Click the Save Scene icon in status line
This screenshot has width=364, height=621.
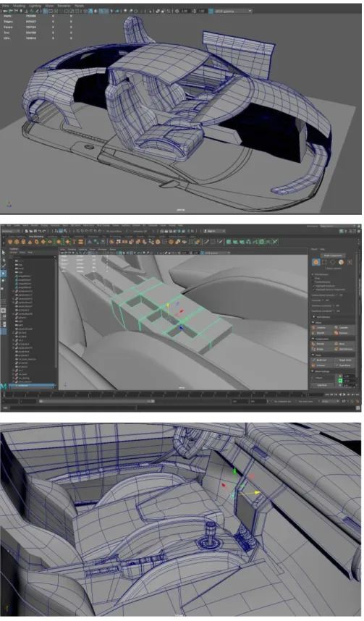pyautogui.click(x=35, y=231)
